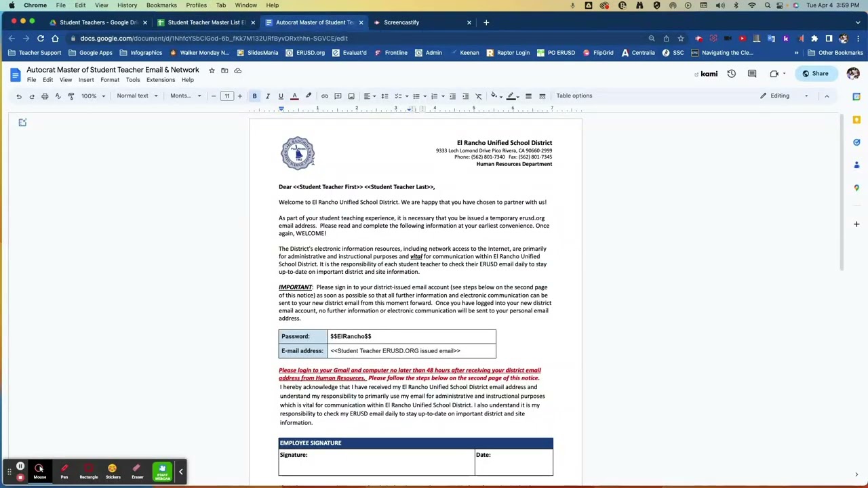Clear formatting with toolbar icon
The height and width of the screenshot is (488, 868).
[x=478, y=96]
